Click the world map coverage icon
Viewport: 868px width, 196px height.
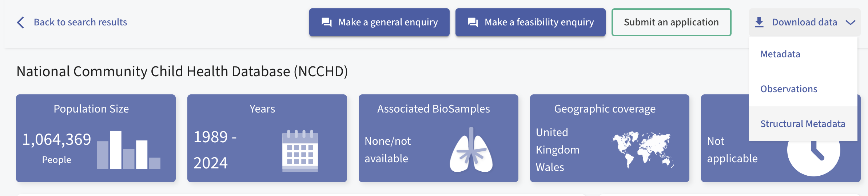643,150
